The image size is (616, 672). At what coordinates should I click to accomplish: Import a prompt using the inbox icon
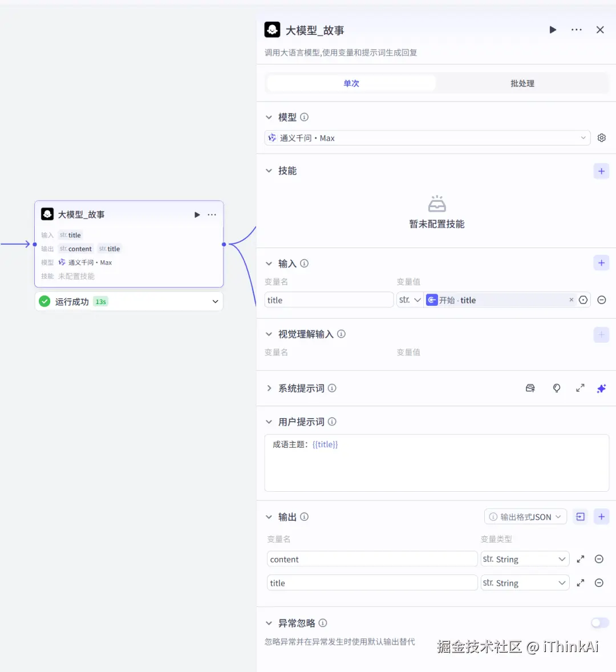(x=530, y=388)
